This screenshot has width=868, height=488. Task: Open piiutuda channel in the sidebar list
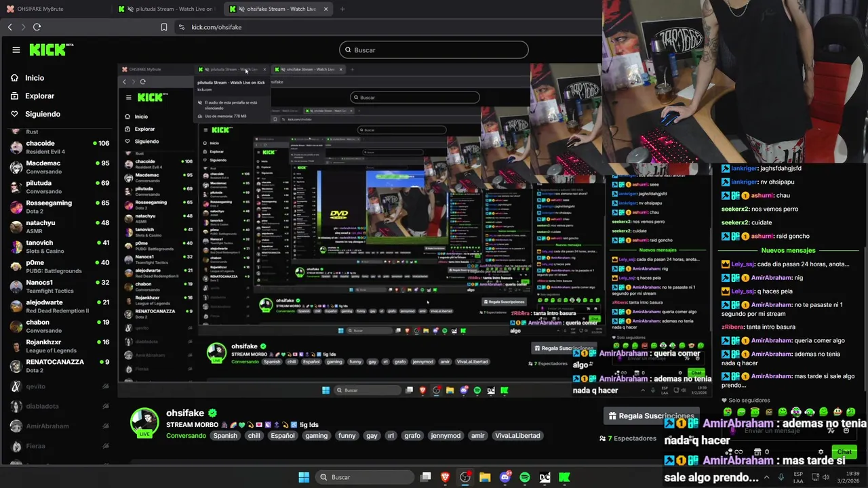58,187
